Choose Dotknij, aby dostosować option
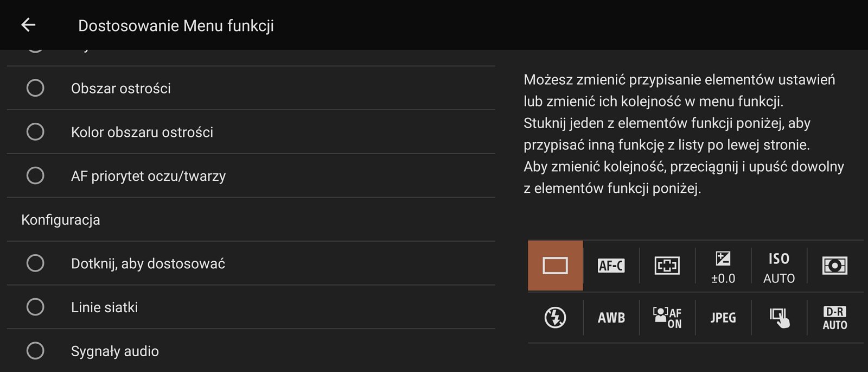This screenshot has width=868, height=372. pyautogui.click(x=251, y=263)
